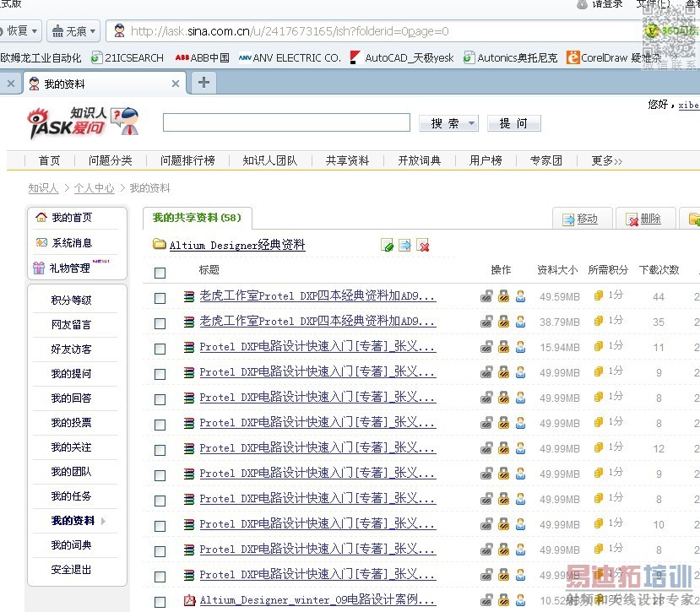Expand the 更多>> navigation menu
Image resolution: width=700 pixels, height=612 pixels.
tap(607, 160)
